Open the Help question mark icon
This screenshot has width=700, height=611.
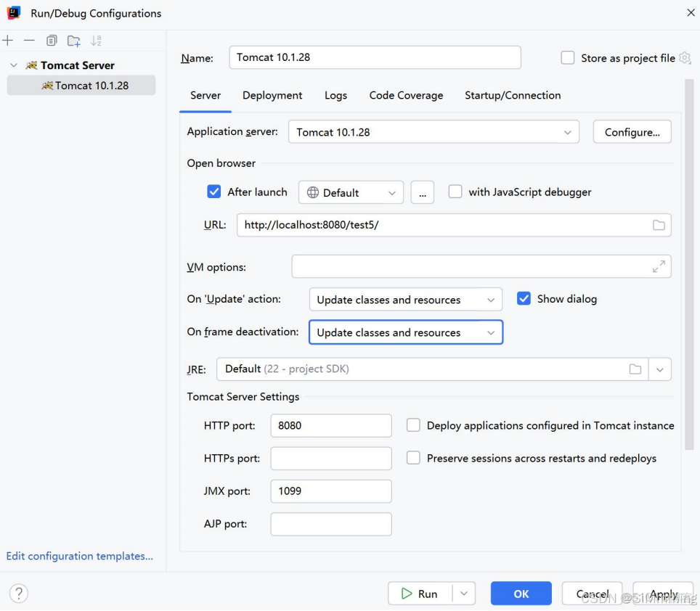click(x=18, y=593)
